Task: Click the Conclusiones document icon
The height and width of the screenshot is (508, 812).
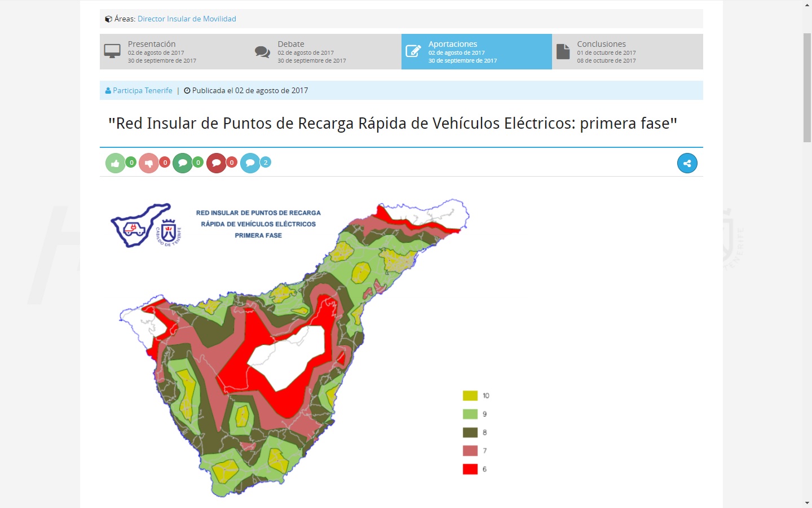Action: tap(563, 51)
